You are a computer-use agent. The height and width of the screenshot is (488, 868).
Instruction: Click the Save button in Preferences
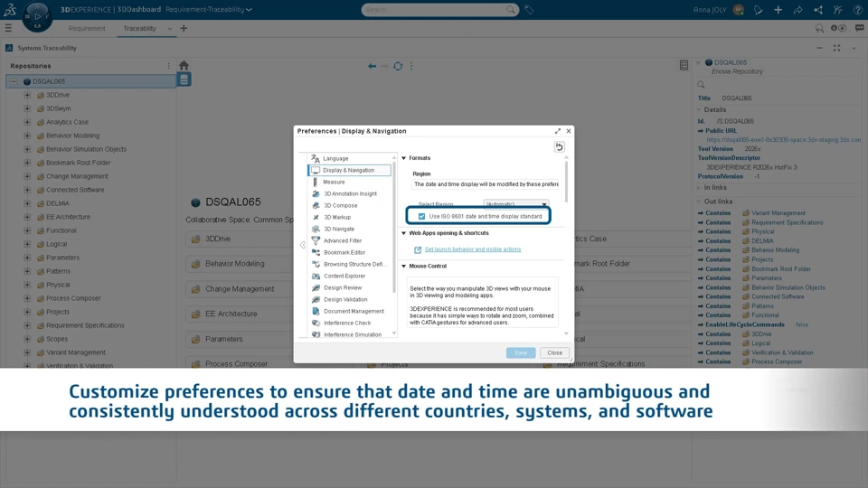[521, 352]
